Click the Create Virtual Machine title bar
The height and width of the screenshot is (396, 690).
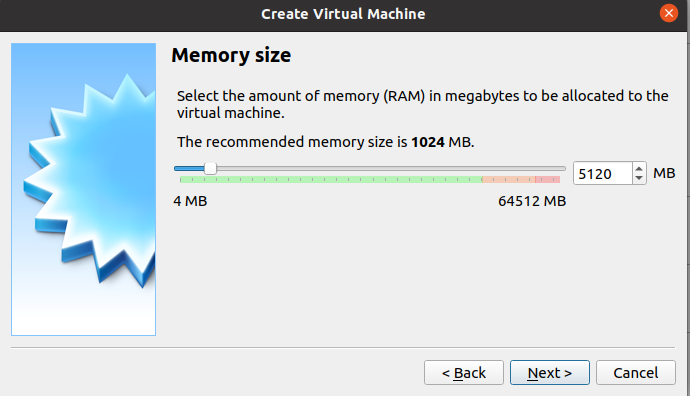point(343,14)
